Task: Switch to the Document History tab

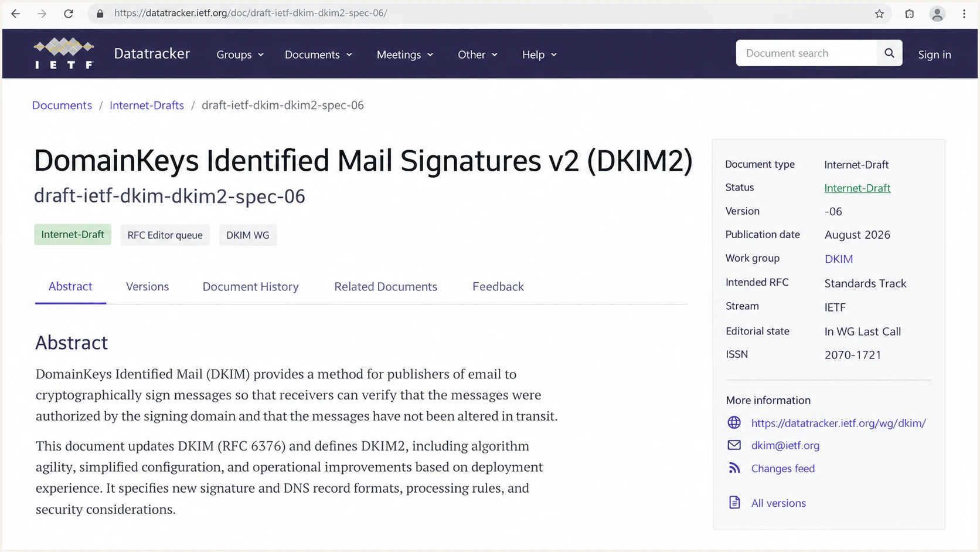Action: [250, 286]
